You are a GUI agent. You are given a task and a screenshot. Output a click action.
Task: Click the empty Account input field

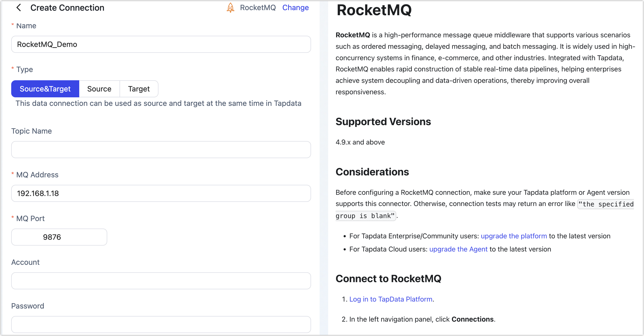[160, 281]
